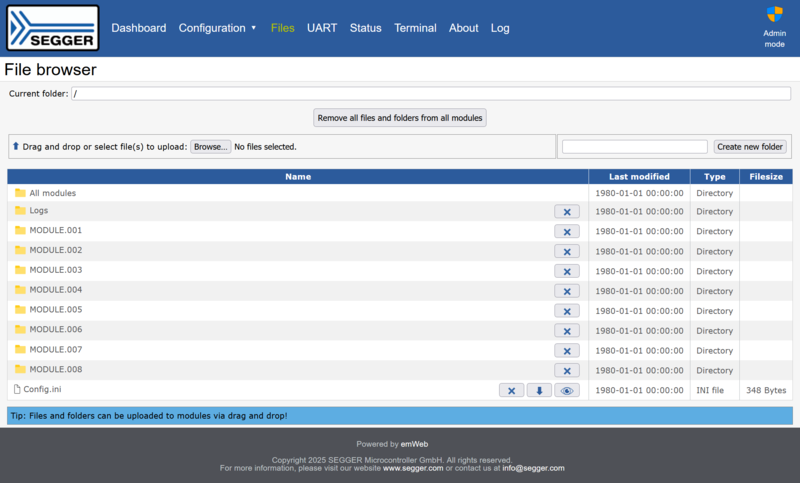This screenshot has height=483, width=800.
Task: Go to the Dashboard page
Action: pos(139,28)
